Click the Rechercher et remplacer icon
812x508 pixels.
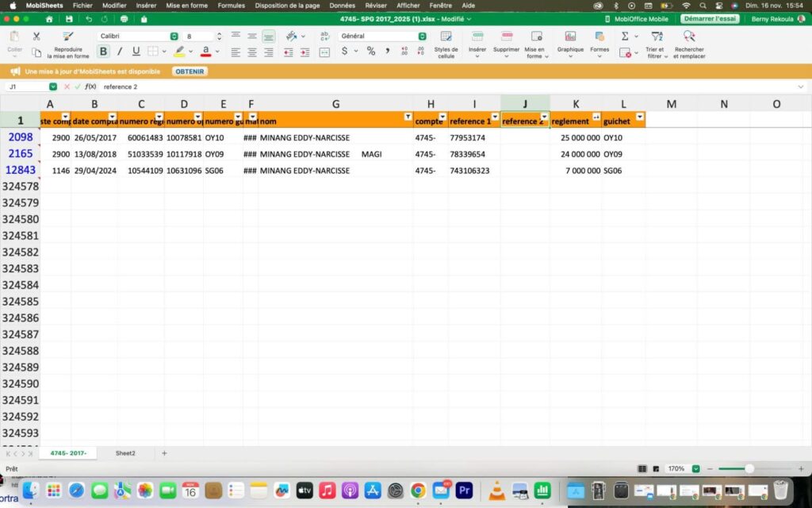[688, 37]
